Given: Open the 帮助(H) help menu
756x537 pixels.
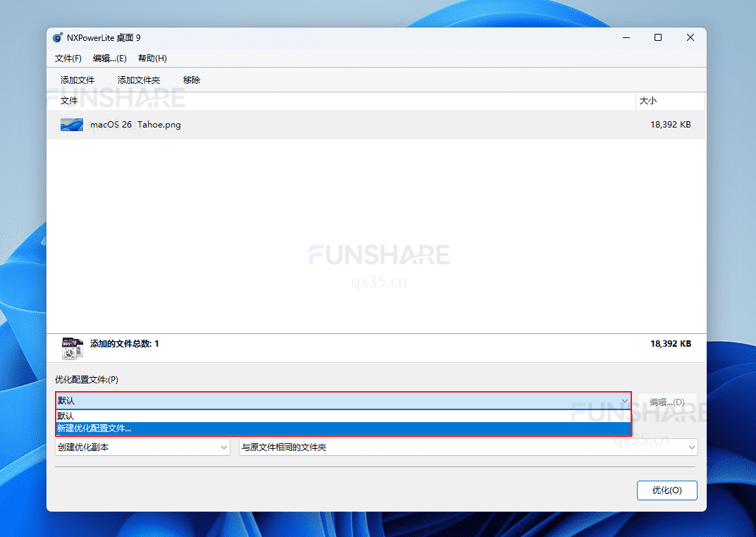Looking at the screenshot, I should (x=151, y=58).
